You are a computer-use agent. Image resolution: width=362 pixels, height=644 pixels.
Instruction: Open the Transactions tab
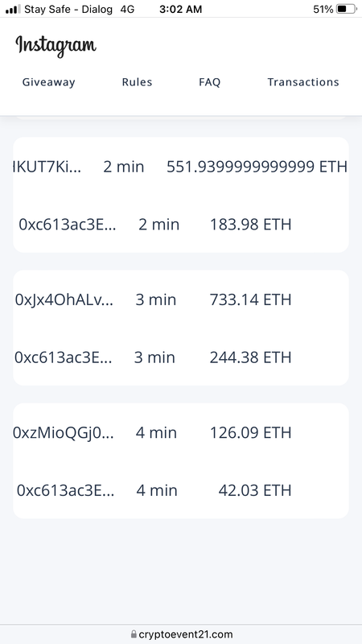[303, 82]
